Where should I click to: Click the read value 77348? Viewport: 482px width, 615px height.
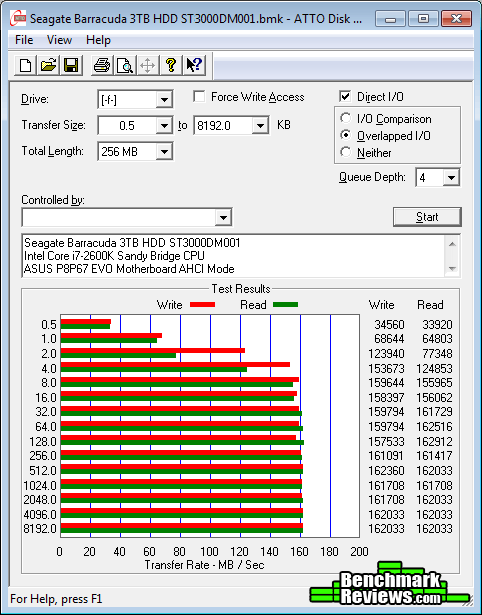(437, 354)
